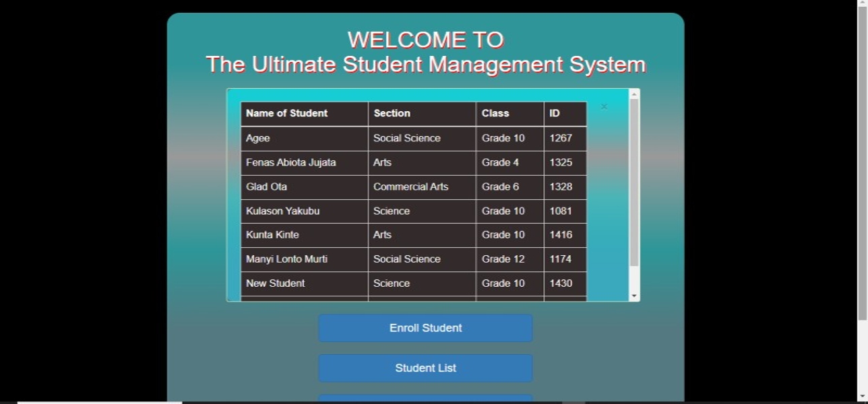Viewport: 868px width, 404px height.
Task: Click Arts section for Fenas Abiota Jujata
Action: [382, 162]
